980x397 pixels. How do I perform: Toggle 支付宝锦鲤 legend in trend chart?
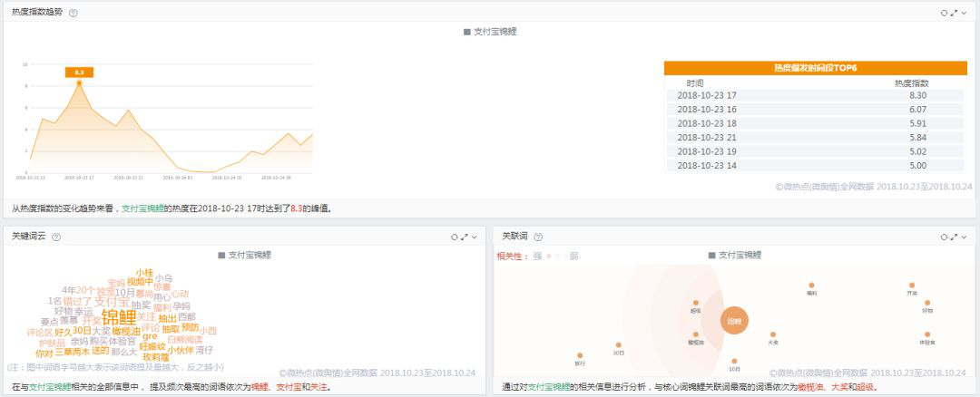tap(490, 32)
